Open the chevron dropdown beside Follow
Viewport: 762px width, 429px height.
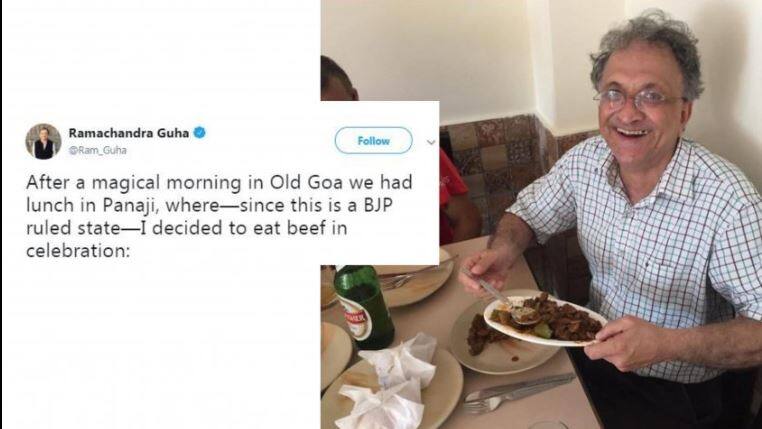(431, 142)
